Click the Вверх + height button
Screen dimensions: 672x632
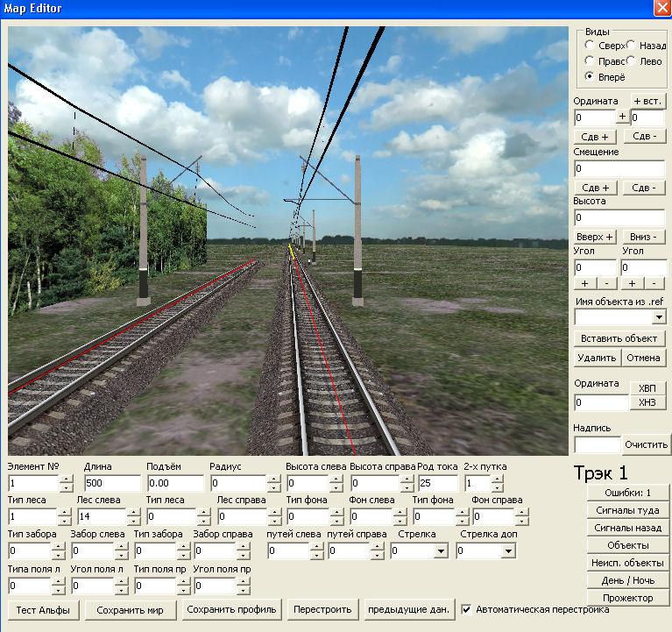pyautogui.click(x=596, y=237)
